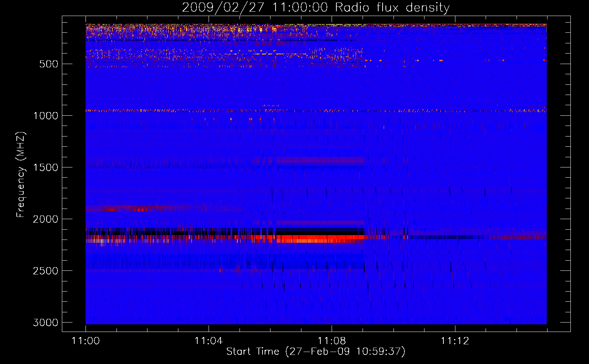589x364 pixels.
Task: Click the 11:04 time tick label
Action: [x=209, y=341]
